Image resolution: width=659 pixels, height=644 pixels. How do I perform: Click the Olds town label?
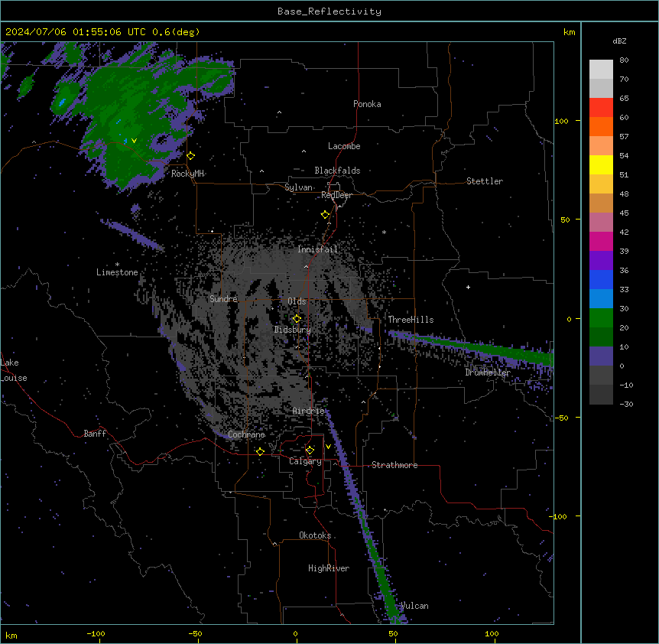pyautogui.click(x=297, y=301)
